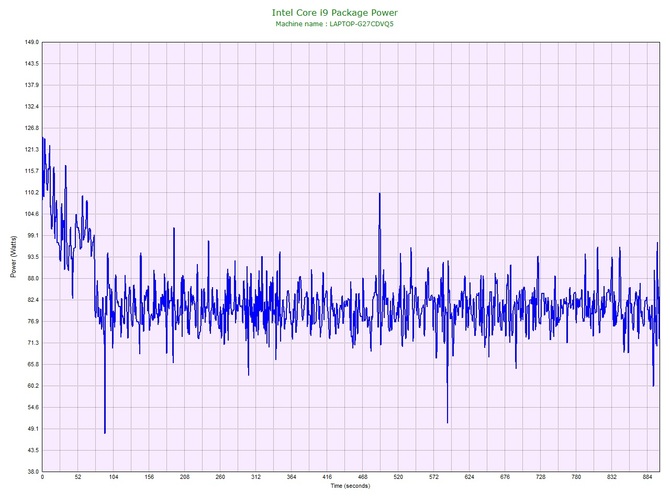Click the 624 seconds x-axis tick label
Viewport: 670px width, 503px height.
pos(470,477)
